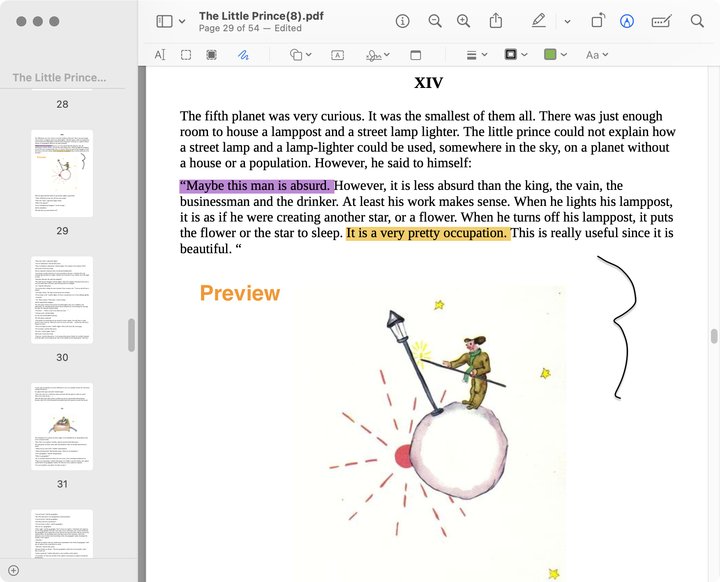Screen dimensions: 720x582
Task: Select the black hand-drawn squiggle annotation
Action: point(617,327)
